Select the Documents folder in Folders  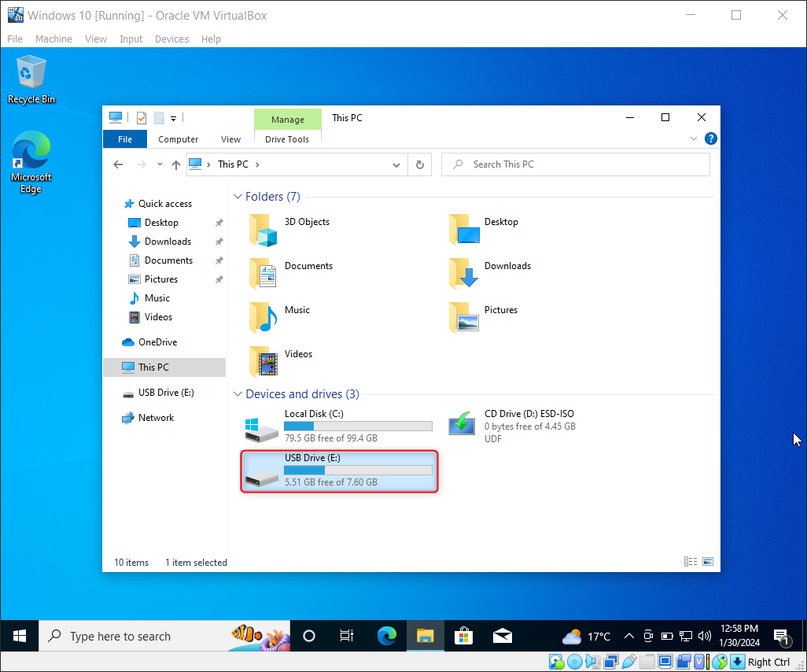pos(291,273)
